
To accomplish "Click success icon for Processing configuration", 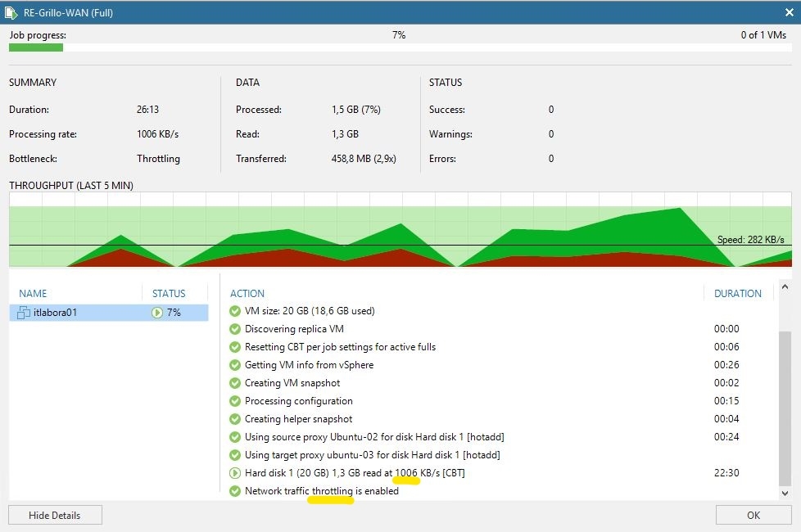I will point(235,401).
